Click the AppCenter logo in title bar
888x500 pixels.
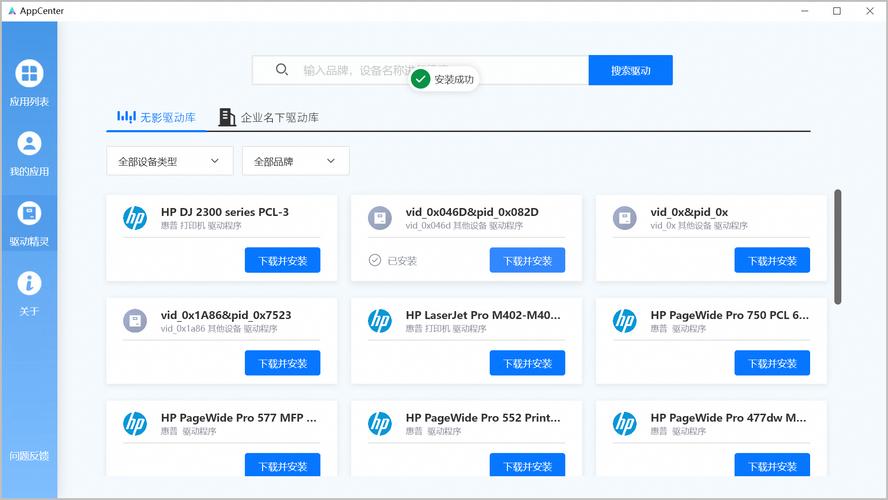pos(12,11)
